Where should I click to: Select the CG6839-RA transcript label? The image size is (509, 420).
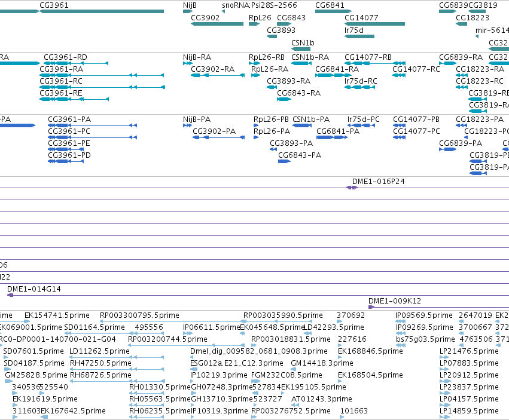coord(461,57)
